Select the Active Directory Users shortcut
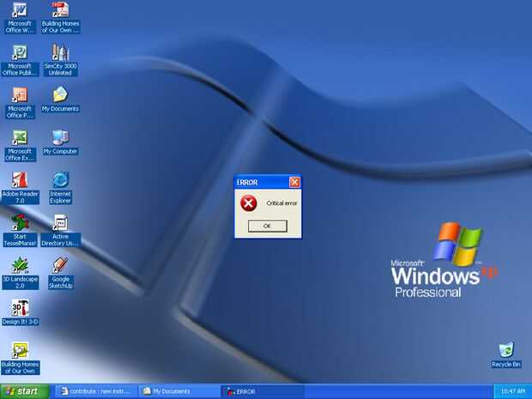This screenshot has width=532, height=399. [60, 231]
